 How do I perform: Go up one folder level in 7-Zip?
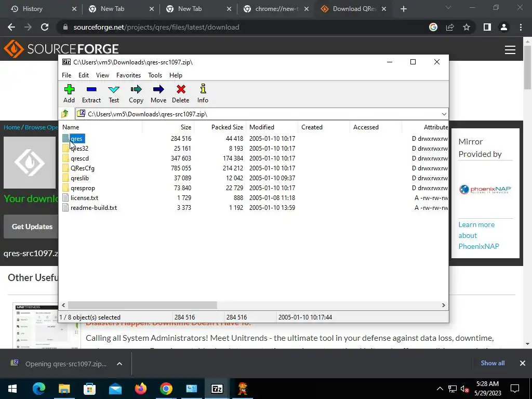65,114
